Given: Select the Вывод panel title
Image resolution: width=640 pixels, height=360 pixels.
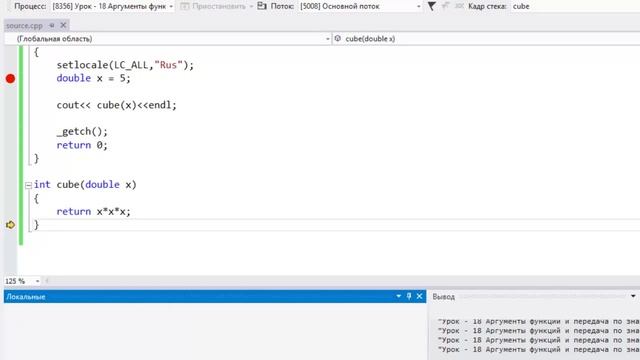Looking at the screenshot, I should [x=444, y=297].
